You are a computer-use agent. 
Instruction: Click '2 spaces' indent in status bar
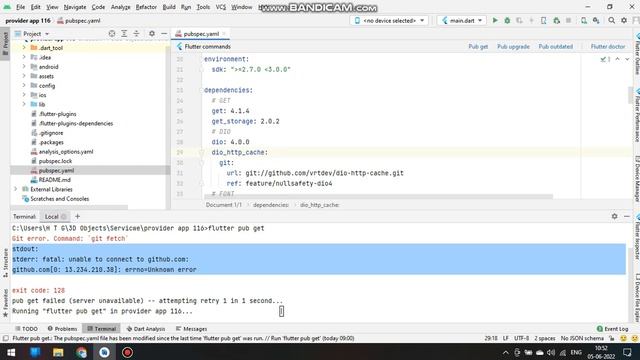pos(545,338)
